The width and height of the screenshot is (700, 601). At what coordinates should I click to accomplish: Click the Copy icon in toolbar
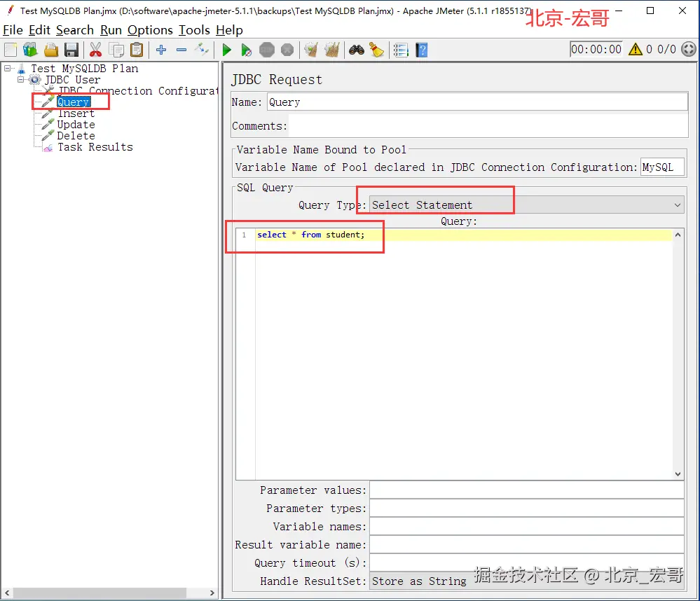[116, 50]
